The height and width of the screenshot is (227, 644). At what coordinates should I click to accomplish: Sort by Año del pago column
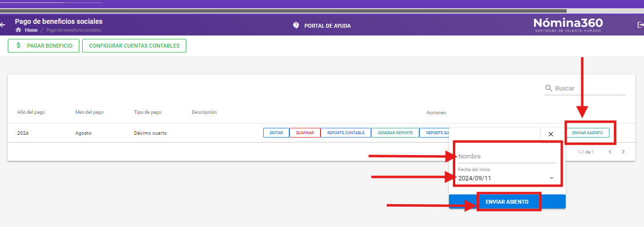[31, 112]
